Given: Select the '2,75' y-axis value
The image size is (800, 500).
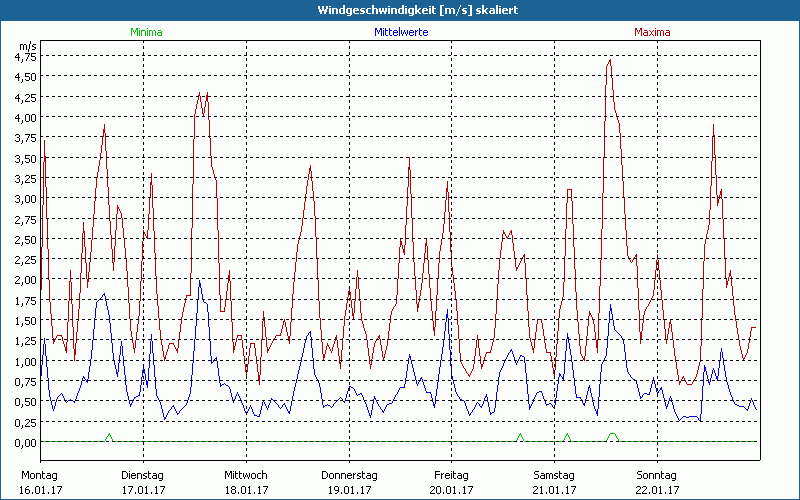Looking at the screenshot, I should [26, 219].
